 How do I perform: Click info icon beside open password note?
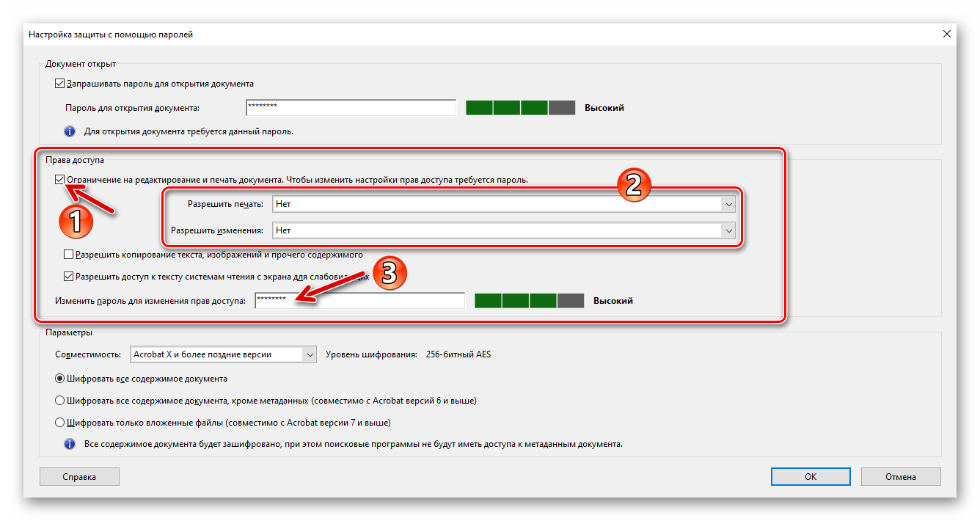click(x=70, y=131)
